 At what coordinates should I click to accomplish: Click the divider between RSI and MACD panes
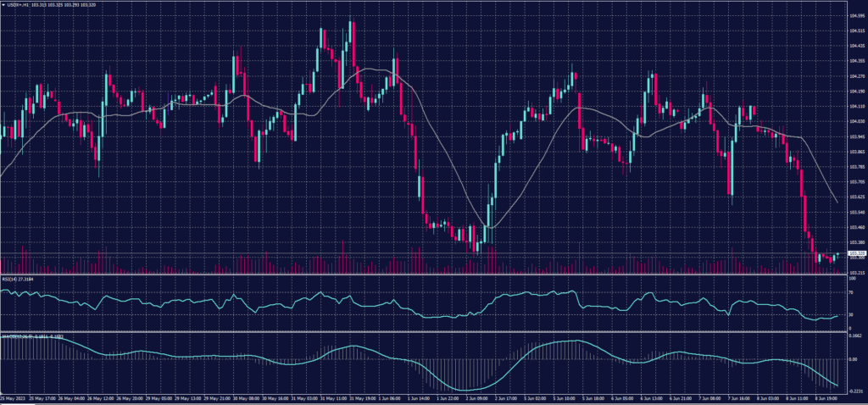click(x=424, y=332)
